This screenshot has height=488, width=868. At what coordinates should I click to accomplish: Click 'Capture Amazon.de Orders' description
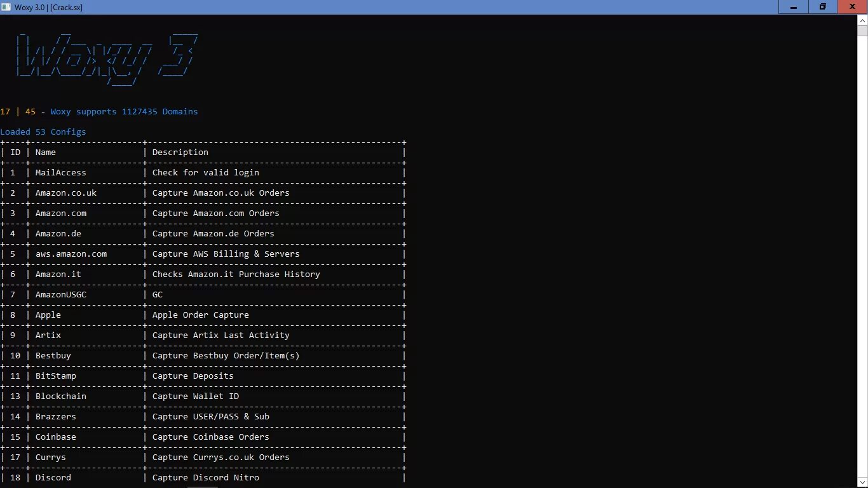pyautogui.click(x=214, y=234)
